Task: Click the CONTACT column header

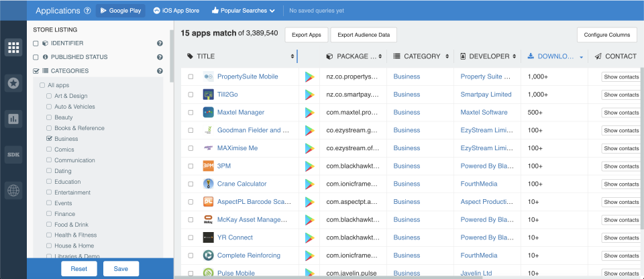Action: [615, 56]
